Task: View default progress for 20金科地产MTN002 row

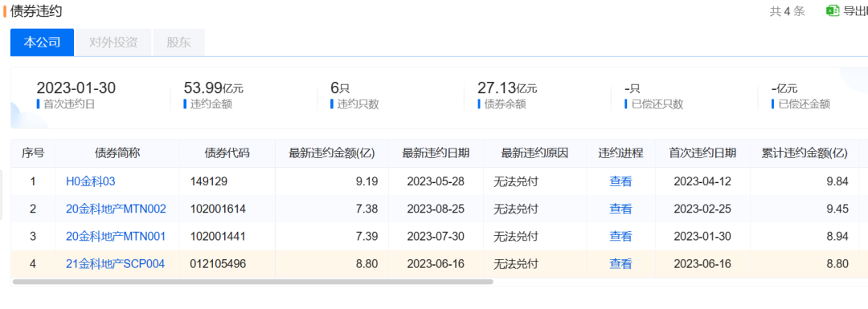Action: 620,209
